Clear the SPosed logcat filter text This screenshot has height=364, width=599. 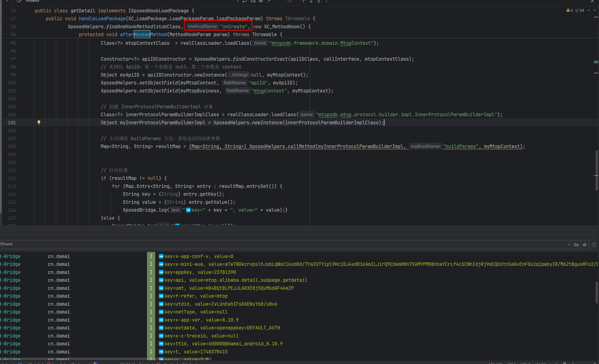pos(569,245)
